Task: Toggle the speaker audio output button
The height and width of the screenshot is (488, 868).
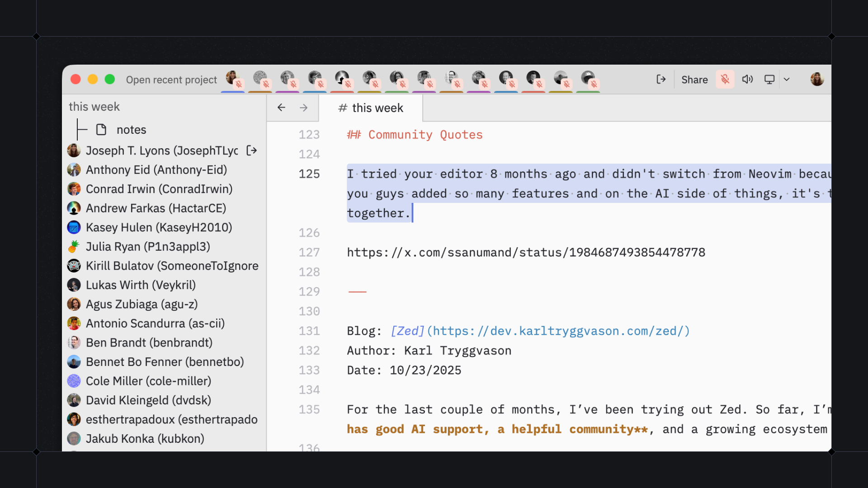Action: click(747, 80)
